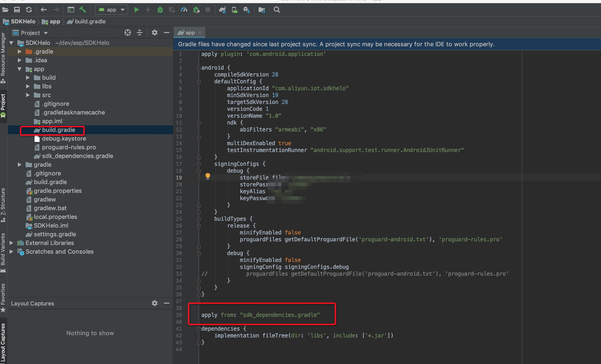Collapse all nodes in Project panel
The width and height of the screenshot is (601, 364).
(140, 33)
